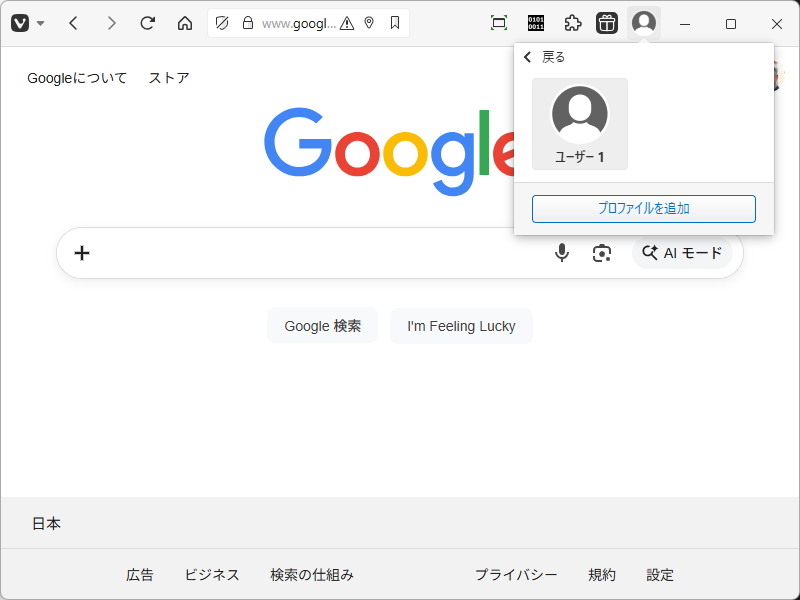Click I'm Feeling Lucky button
The height and width of the screenshot is (600, 800).
click(x=461, y=326)
